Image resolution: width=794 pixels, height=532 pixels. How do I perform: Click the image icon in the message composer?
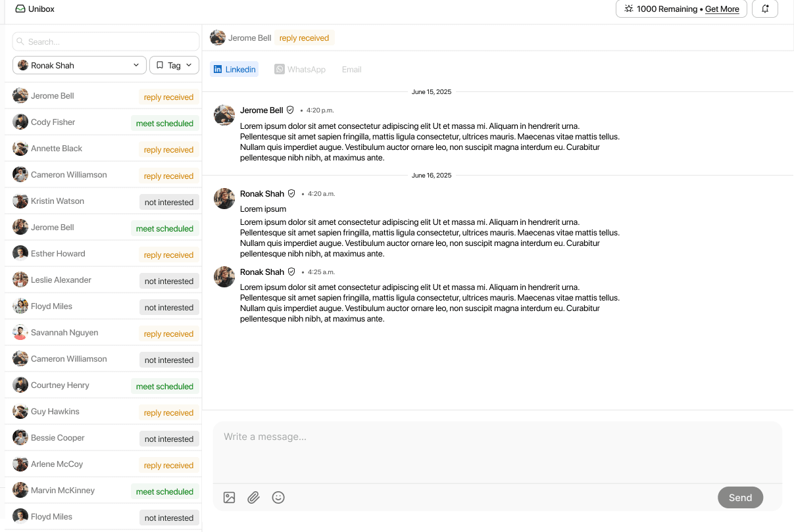point(228,497)
